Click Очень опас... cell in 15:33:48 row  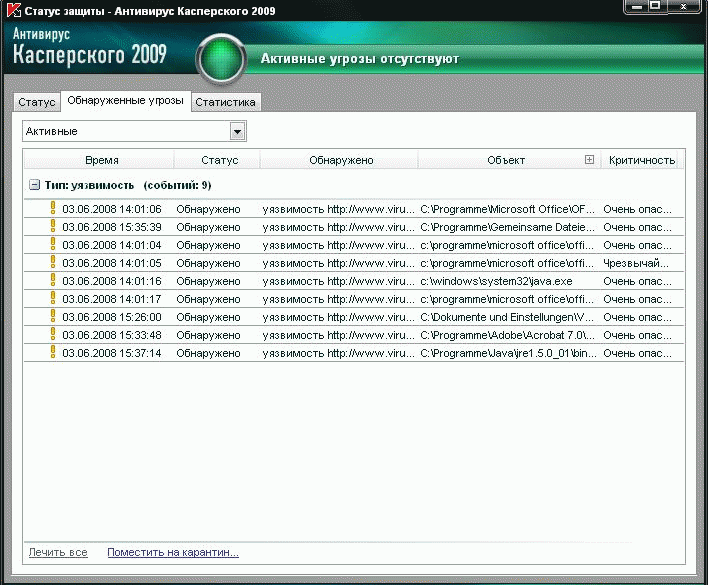coord(637,335)
